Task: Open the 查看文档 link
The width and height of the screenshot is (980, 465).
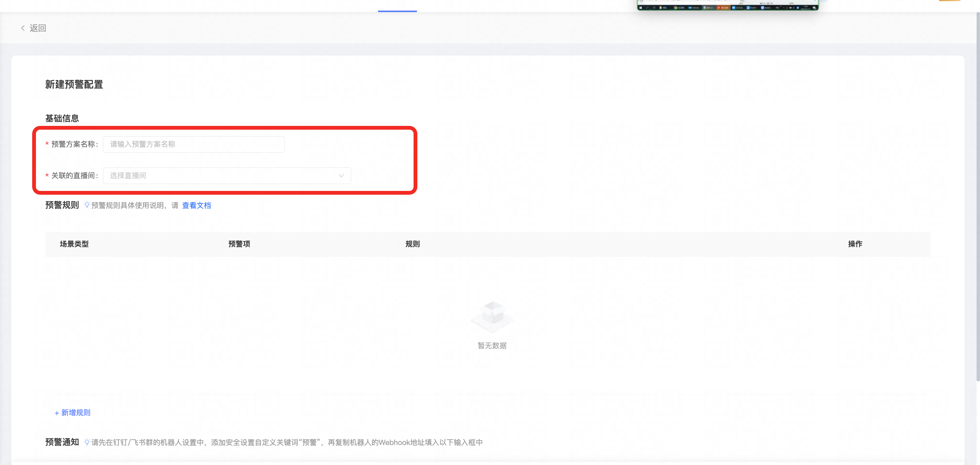Action: (196, 205)
